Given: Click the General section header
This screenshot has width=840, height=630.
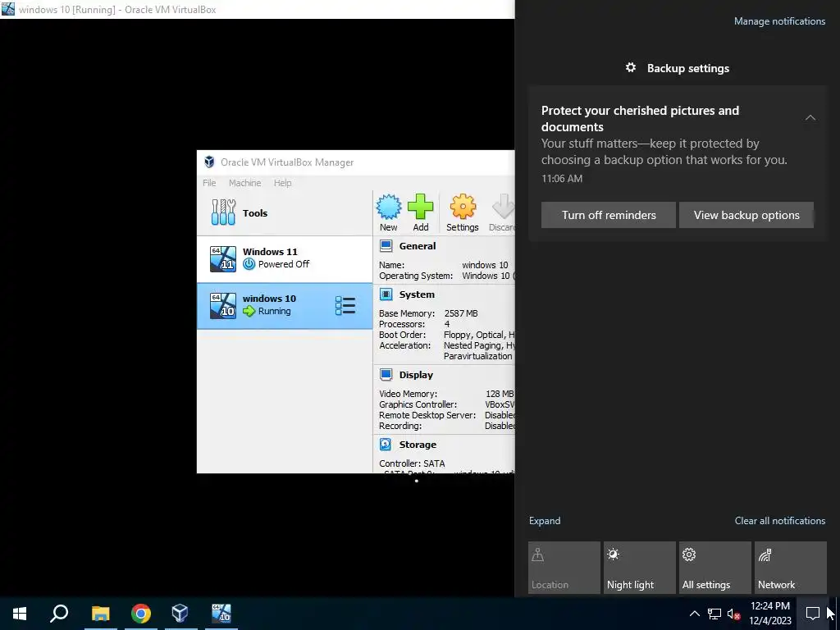Looking at the screenshot, I should tap(418, 246).
